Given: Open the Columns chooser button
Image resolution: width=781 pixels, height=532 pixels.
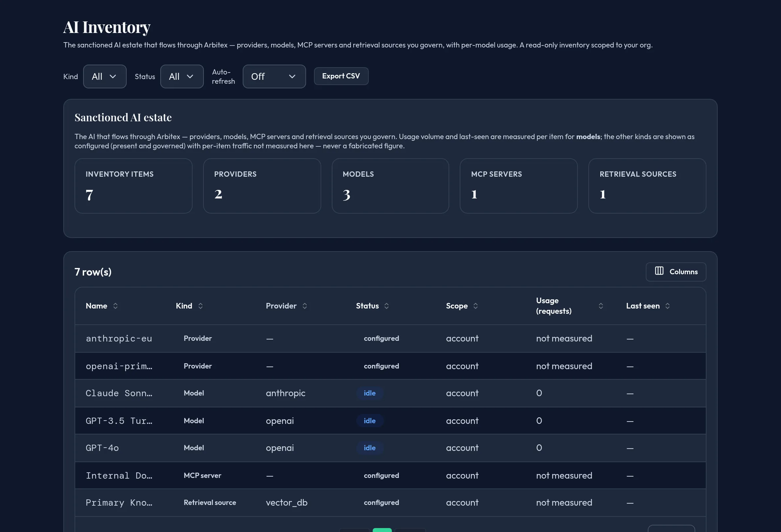Looking at the screenshot, I should (x=676, y=272).
